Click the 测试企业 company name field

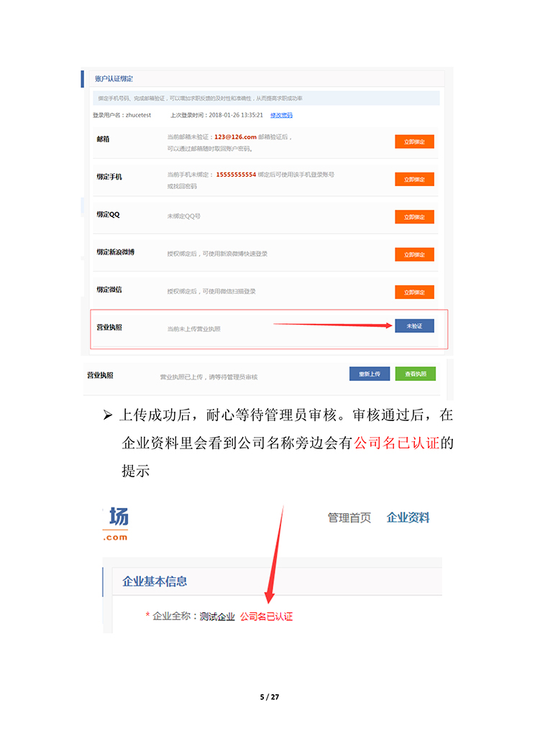tap(217, 617)
